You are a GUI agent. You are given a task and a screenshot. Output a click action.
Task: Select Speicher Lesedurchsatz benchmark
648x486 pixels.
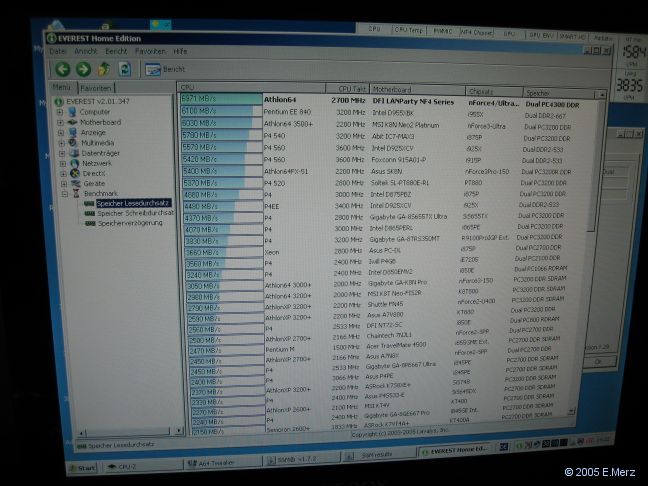[x=133, y=203]
